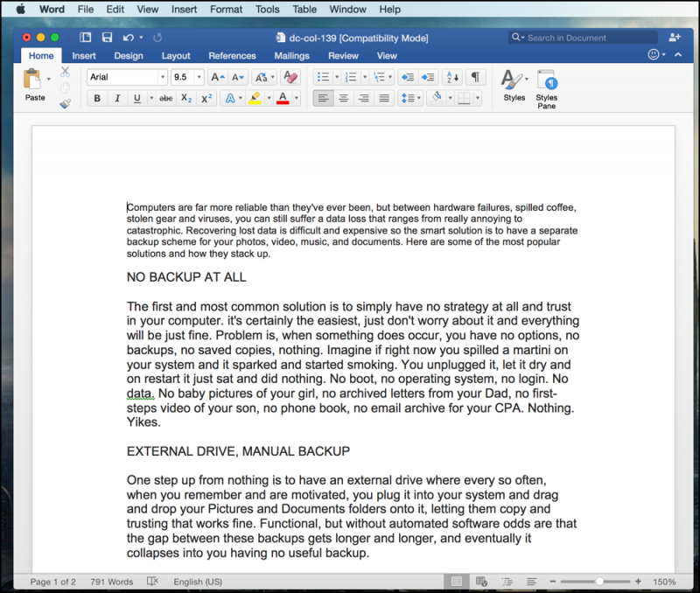Click the Clear Formatting eraser icon
The height and width of the screenshot is (593, 700).
pos(290,77)
